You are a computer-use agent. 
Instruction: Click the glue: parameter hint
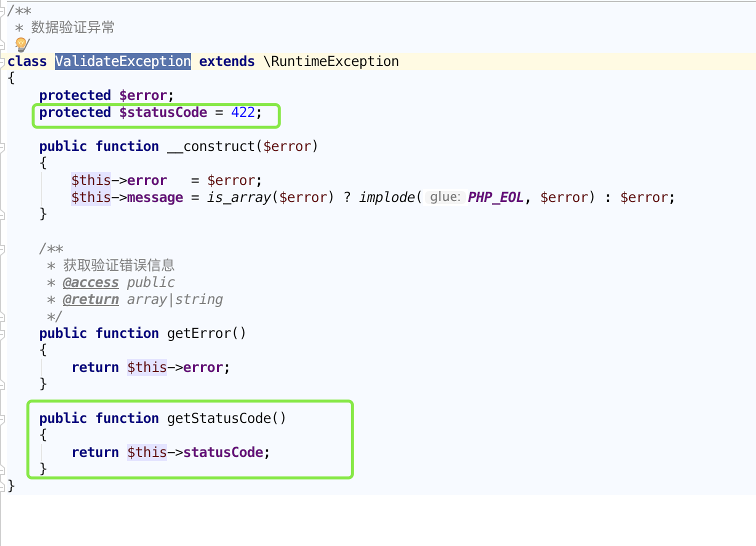coord(445,197)
